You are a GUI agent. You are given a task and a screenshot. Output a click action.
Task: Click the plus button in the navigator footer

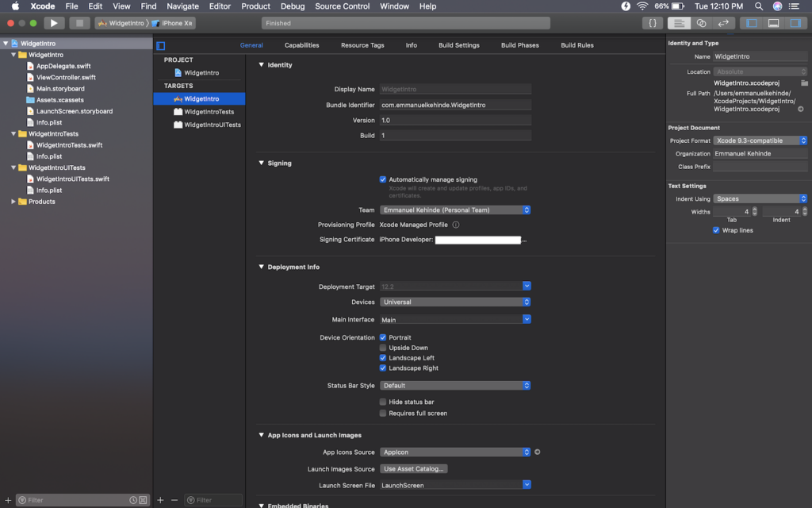click(8, 500)
